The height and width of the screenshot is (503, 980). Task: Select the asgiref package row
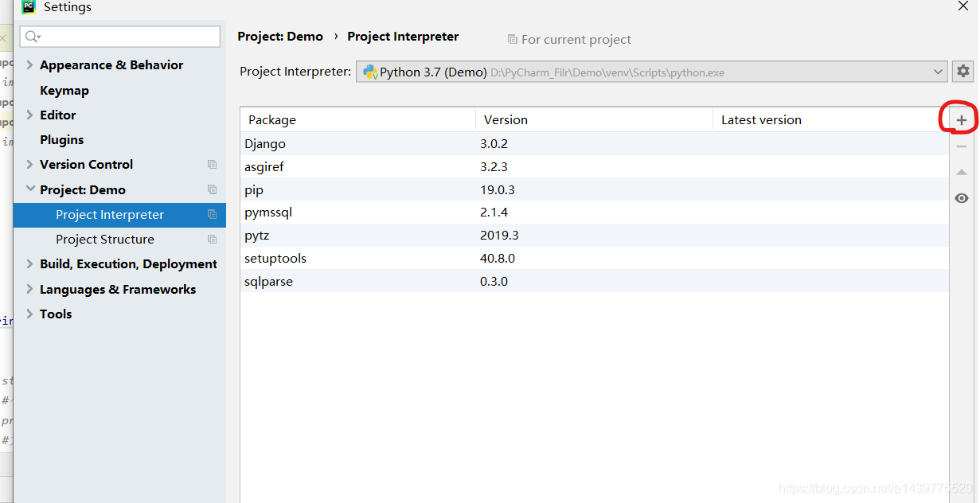point(595,167)
